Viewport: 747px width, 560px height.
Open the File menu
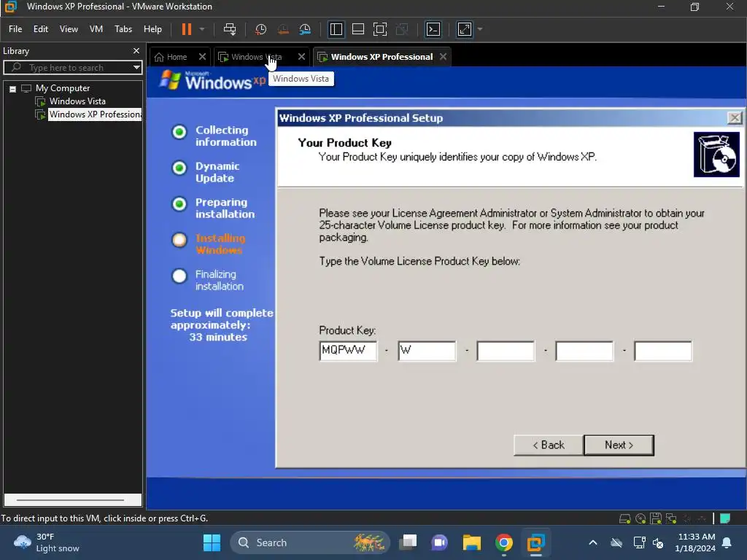click(15, 29)
